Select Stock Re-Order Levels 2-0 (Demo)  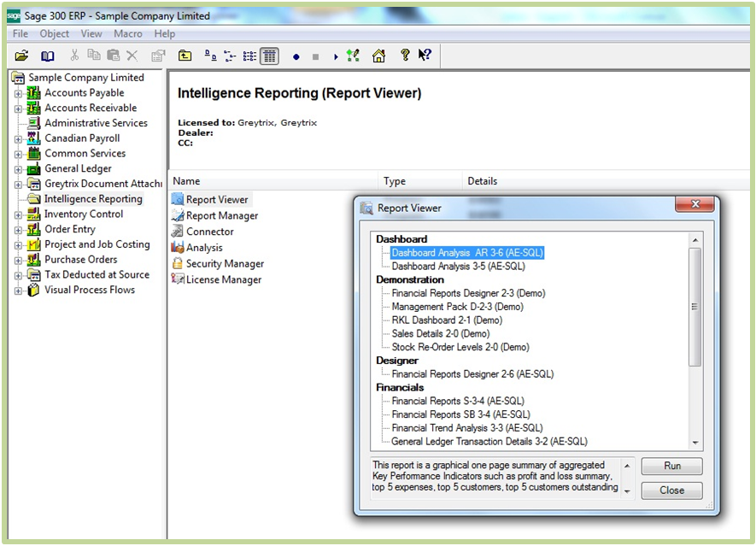[460, 347]
